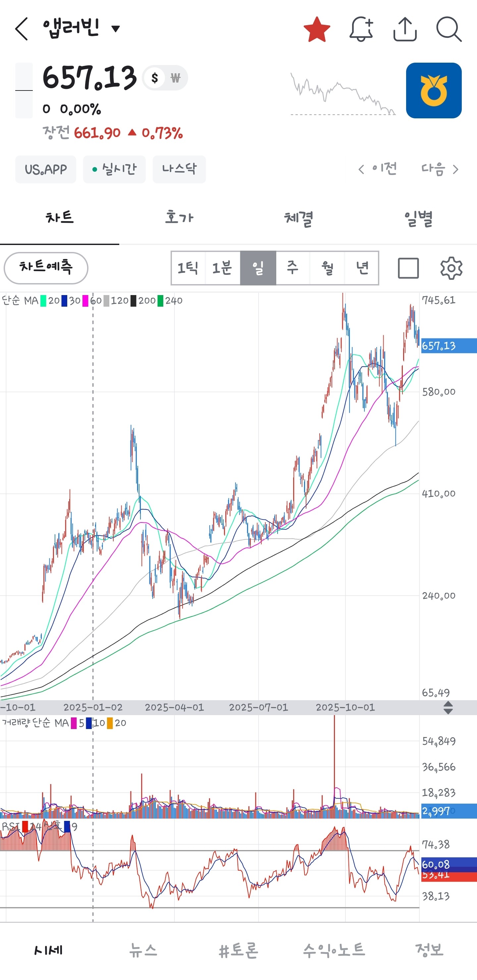477x980 pixels.
Task: Switch to the 일별 tab
Action: click(418, 218)
